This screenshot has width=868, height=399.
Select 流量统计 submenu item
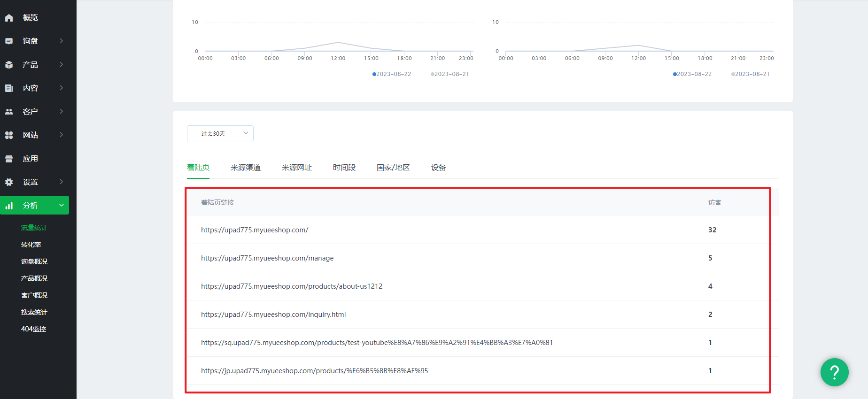click(x=34, y=228)
